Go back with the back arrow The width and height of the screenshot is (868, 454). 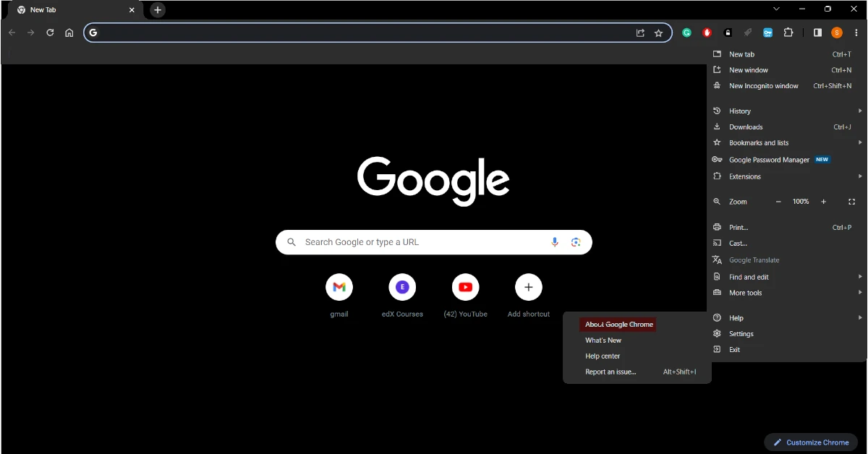12,33
